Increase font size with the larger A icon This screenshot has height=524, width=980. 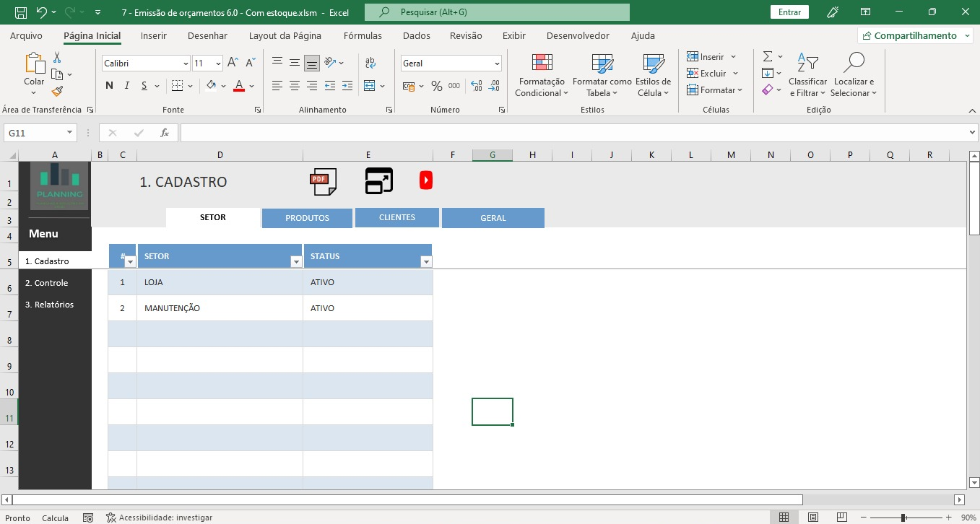[233, 63]
